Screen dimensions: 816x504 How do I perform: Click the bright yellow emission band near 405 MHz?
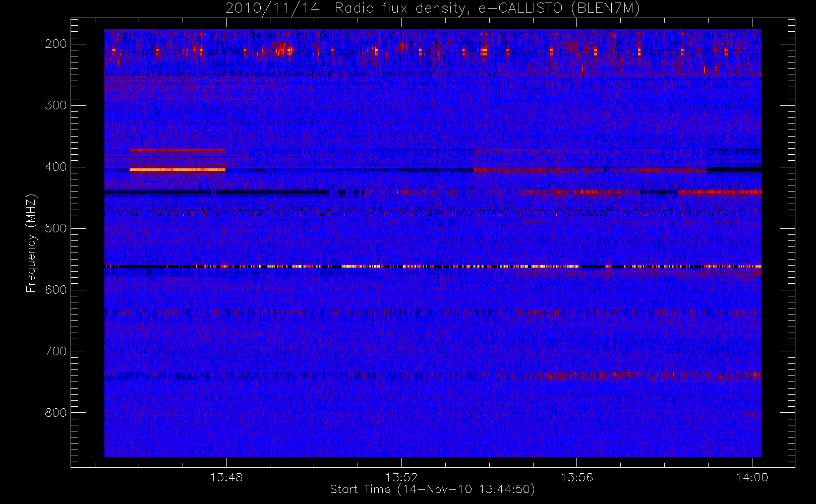(178, 170)
